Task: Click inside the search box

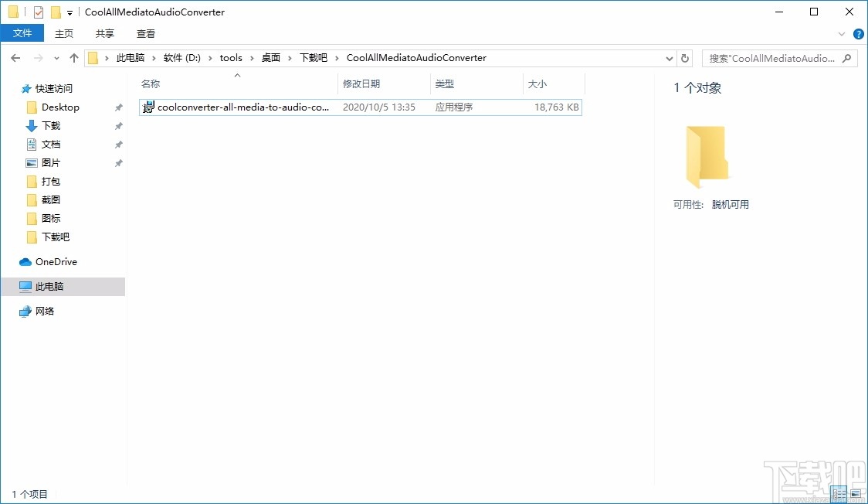Action: (772, 58)
